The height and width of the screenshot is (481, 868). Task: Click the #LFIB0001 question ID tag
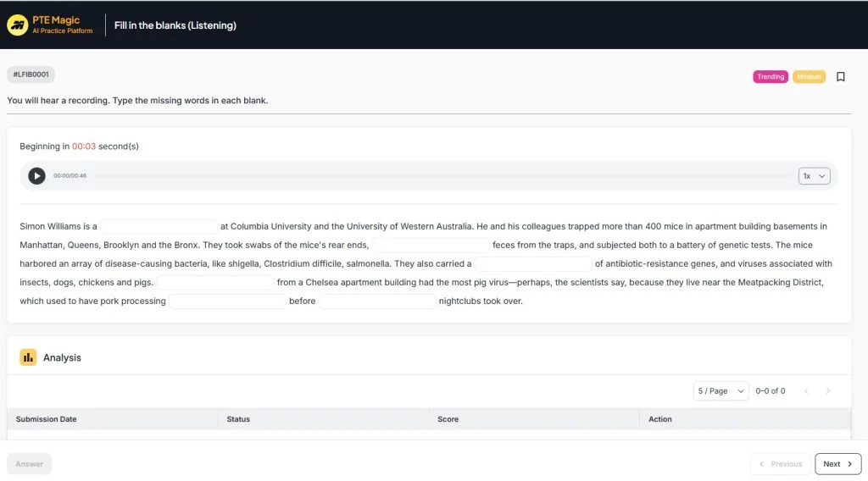coord(31,75)
